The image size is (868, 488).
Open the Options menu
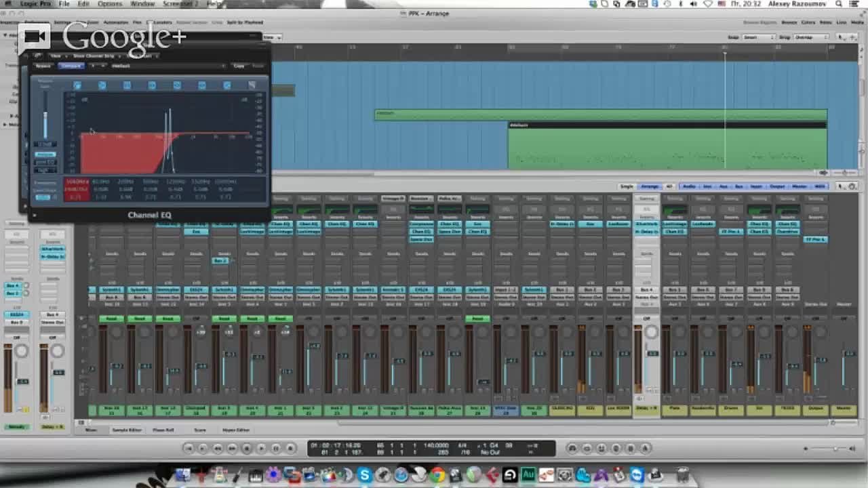point(110,4)
